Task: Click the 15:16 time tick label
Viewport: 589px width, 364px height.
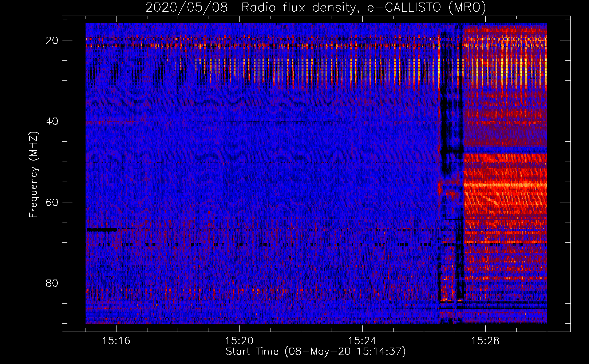Action: (116, 341)
